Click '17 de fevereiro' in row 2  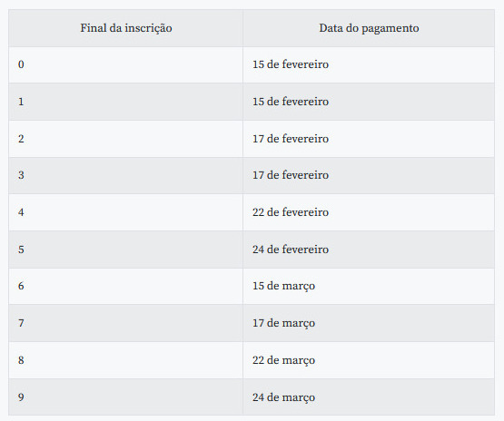pyautogui.click(x=291, y=139)
